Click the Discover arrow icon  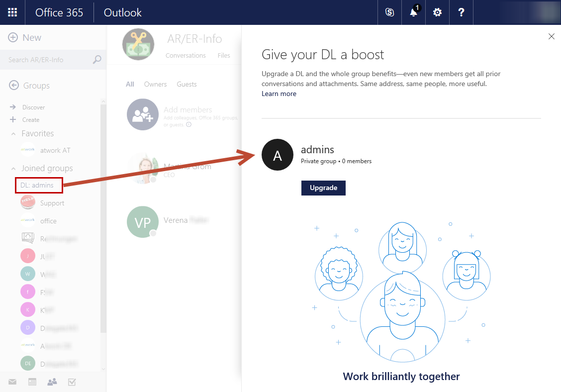coord(13,107)
